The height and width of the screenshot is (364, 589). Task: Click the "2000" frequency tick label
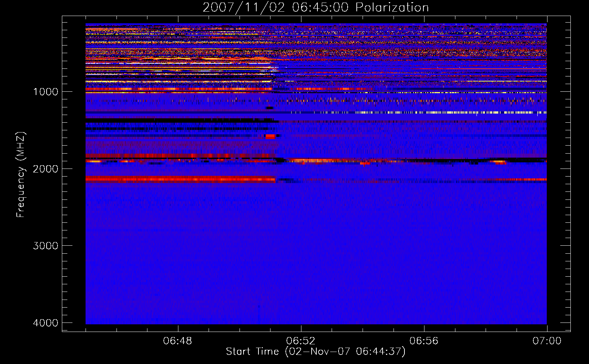coord(46,169)
